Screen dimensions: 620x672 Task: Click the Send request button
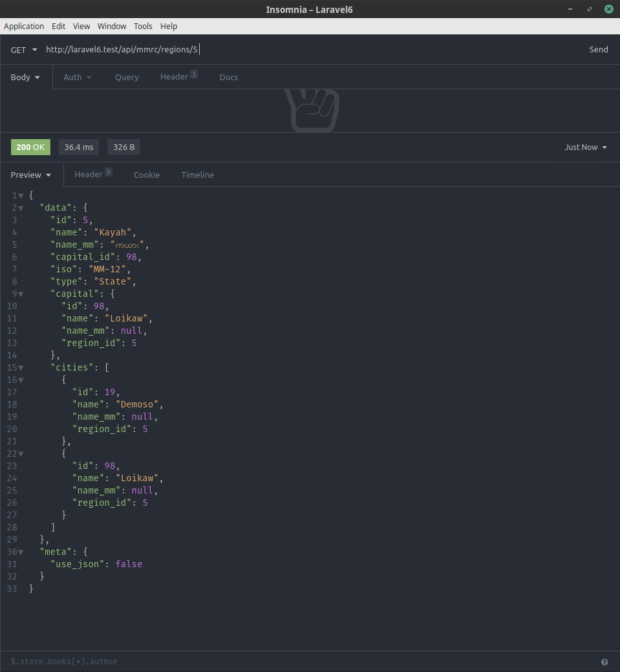(x=598, y=49)
